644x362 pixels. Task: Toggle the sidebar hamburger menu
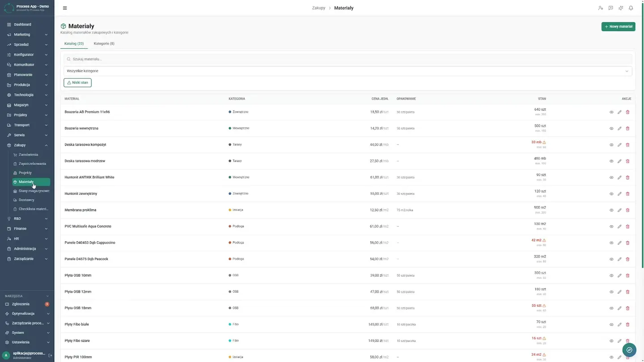[65, 8]
